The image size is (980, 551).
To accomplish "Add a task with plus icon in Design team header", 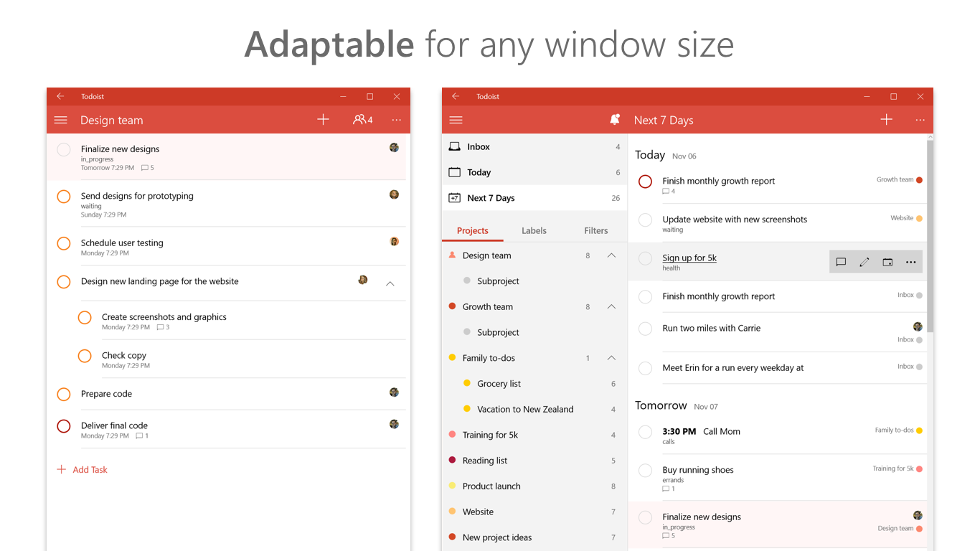I will tap(323, 120).
